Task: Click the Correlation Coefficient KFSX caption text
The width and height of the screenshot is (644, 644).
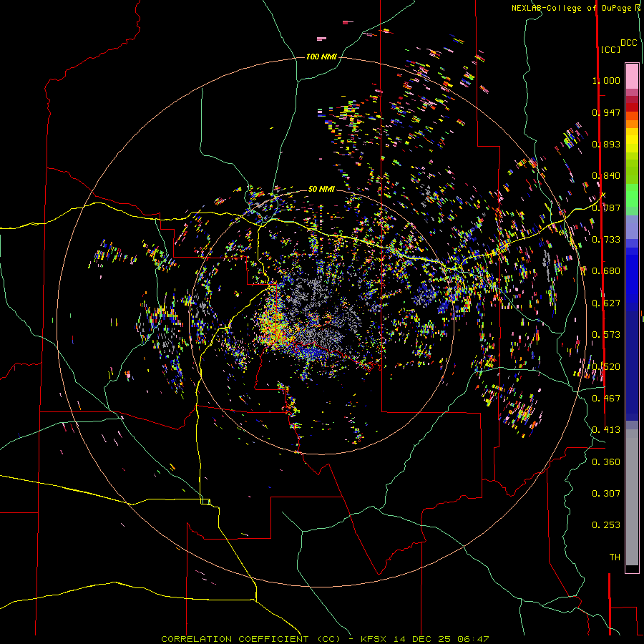Action: coord(325,639)
